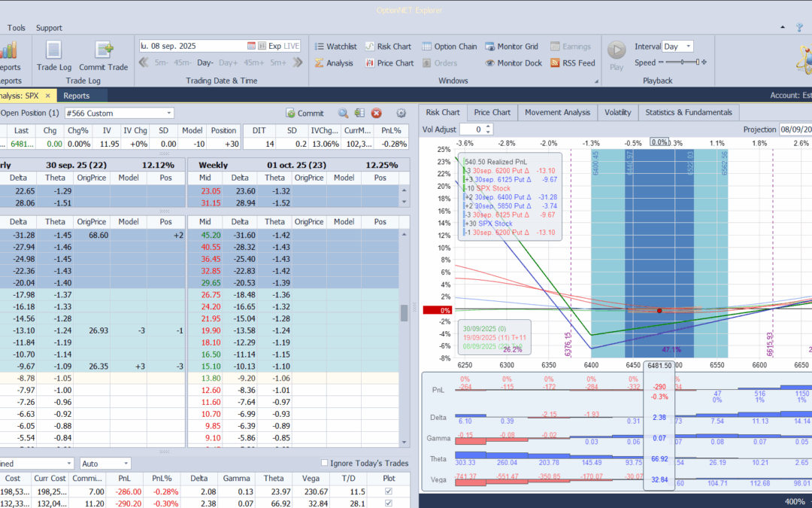This screenshot has height=508, width=812.
Task: Click the Day+ time step button
Action: coord(229,62)
